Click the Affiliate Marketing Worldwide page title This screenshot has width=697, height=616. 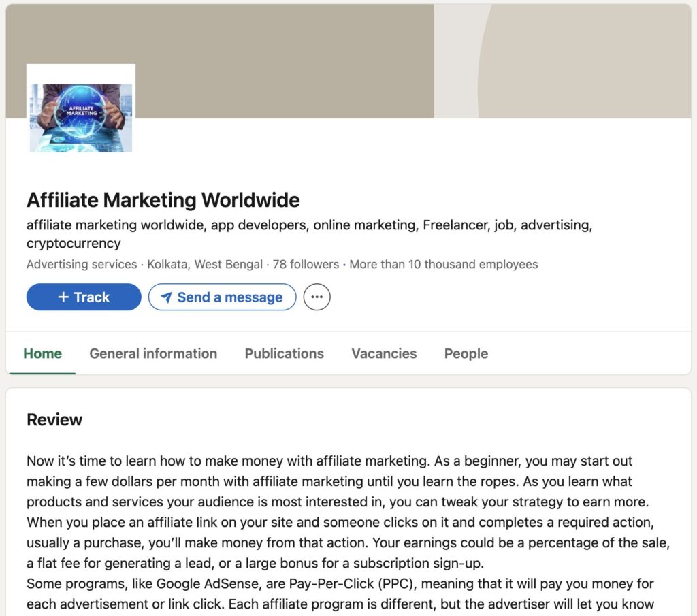[x=163, y=200]
